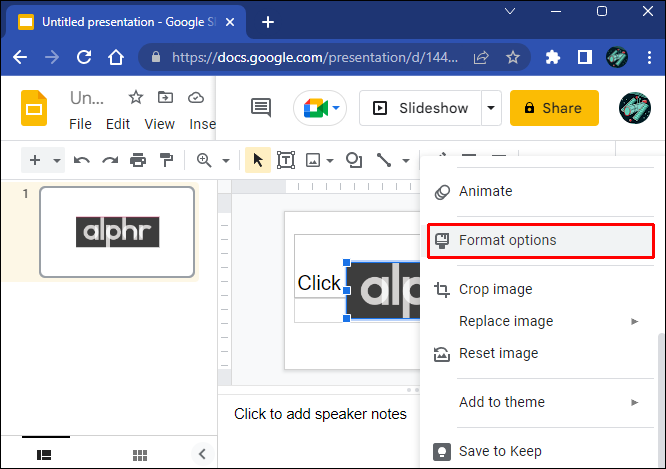This screenshot has height=469, width=666.
Task: Toggle the browser side panel
Action: pyautogui.click(x=584, y=57)
